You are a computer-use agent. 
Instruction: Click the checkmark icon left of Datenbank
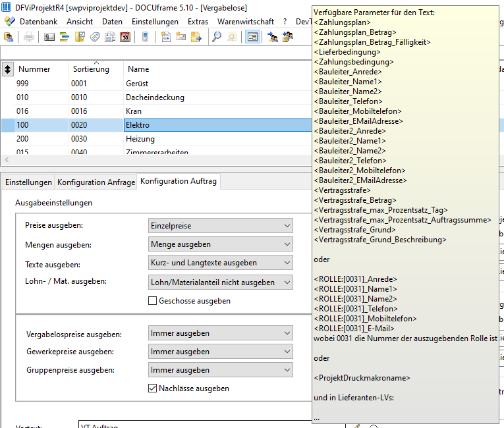coord(10,22)
